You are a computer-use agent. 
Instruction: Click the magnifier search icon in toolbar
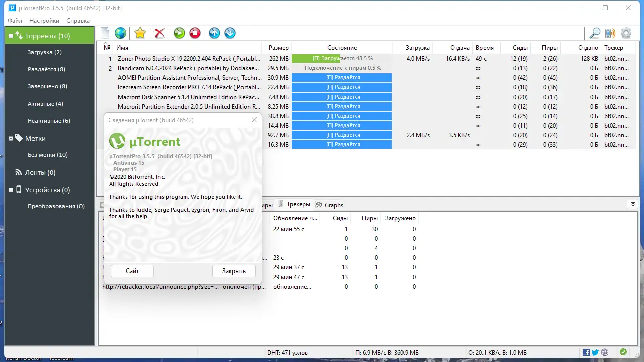tap(595, 33)
